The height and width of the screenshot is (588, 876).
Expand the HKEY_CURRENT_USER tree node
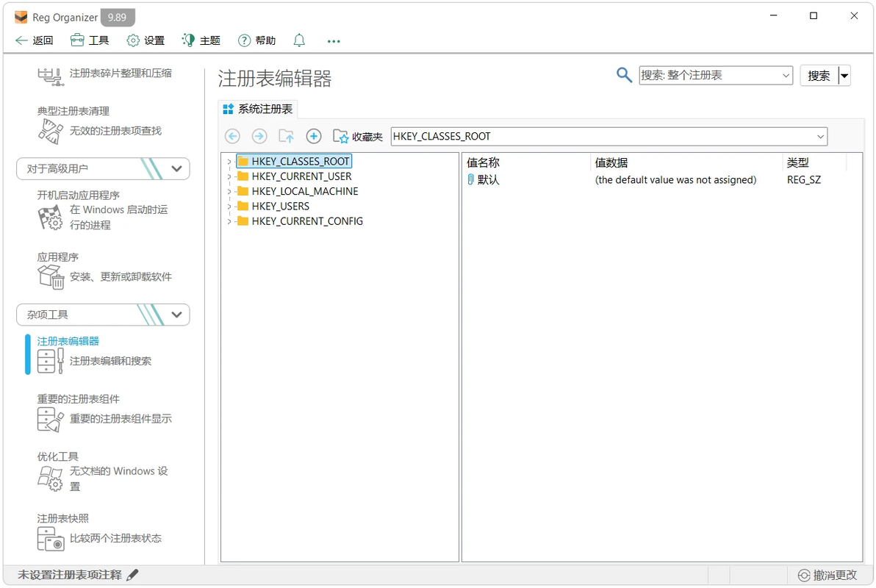click(229, 176)
